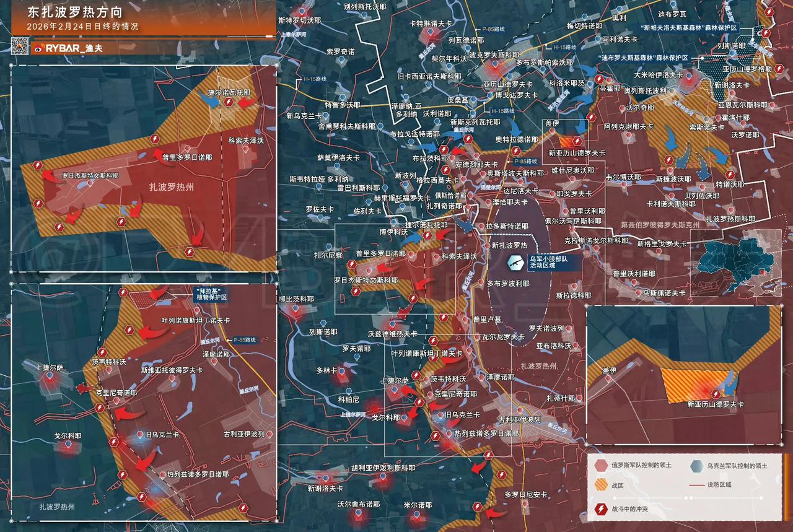Screen dimensions: 793x532
Task: Click the red settlement pin left of 多布罗波利耶
Action: 480,283
